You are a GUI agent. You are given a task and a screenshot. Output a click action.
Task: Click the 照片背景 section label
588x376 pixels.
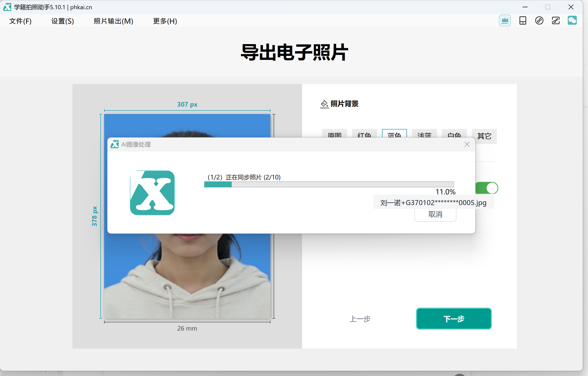coord(344,104)
